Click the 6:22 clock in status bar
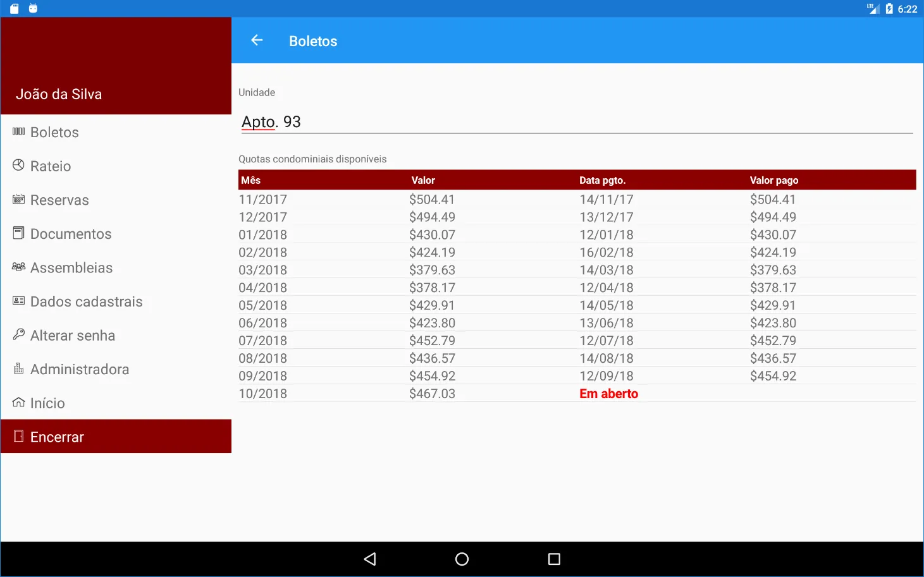The image size is (924, 577). pyautogui.click(x=908, y=9)
